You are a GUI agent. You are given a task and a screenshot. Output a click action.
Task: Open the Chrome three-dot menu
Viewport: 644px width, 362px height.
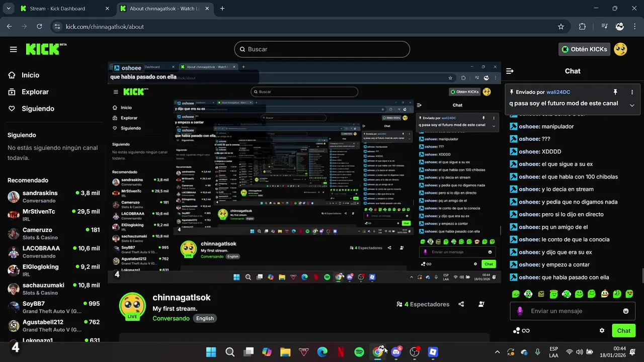tap(634, 26)
